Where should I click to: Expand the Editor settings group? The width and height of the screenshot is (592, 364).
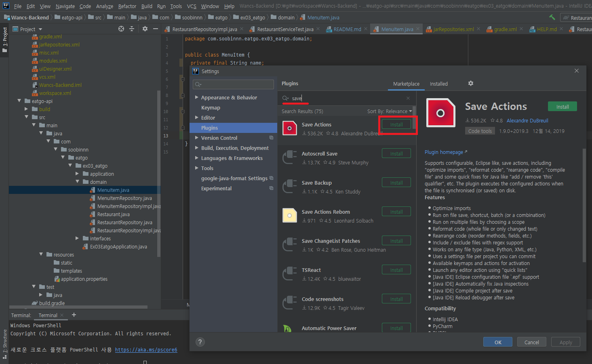pyautogui.click(x=197, y=118)
